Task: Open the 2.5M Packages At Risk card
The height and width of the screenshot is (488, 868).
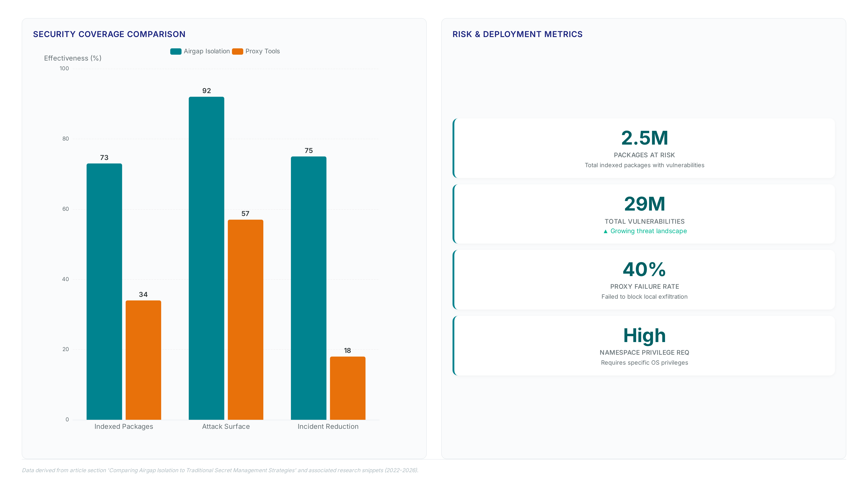Action: click(644, 148)
